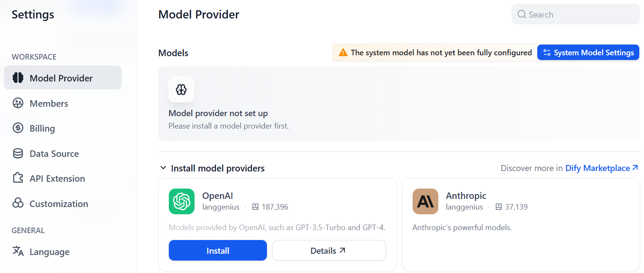Open the Members settings tab

click(49, 103)
